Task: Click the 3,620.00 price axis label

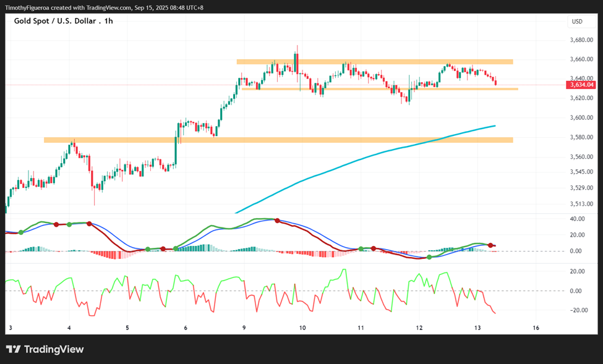Action: [581, 98]
